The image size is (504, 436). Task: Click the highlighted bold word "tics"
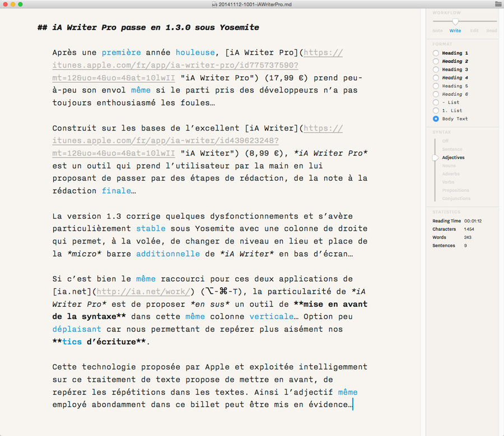point(72,341)
